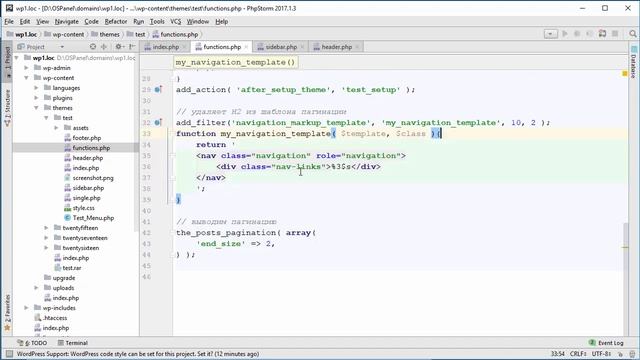Select footer.php in the project tree
The image size is (640, 360).
point(82,138)
